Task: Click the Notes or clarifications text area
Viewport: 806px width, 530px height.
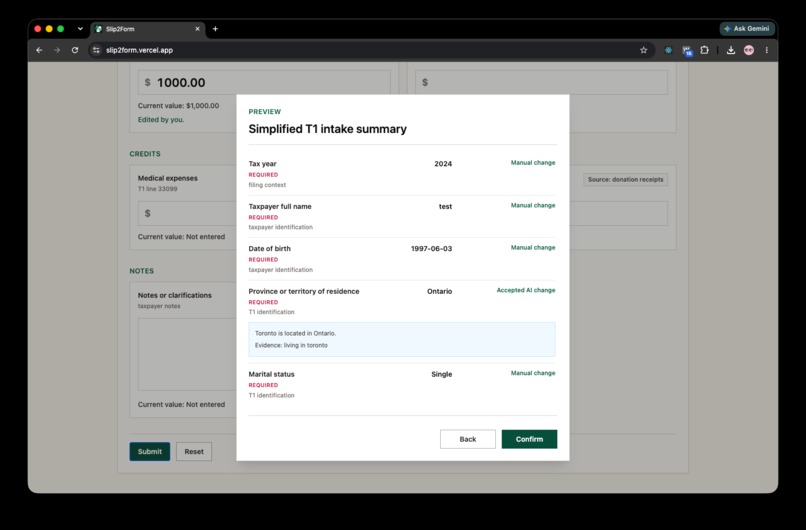Action: [x=187, y=354]
